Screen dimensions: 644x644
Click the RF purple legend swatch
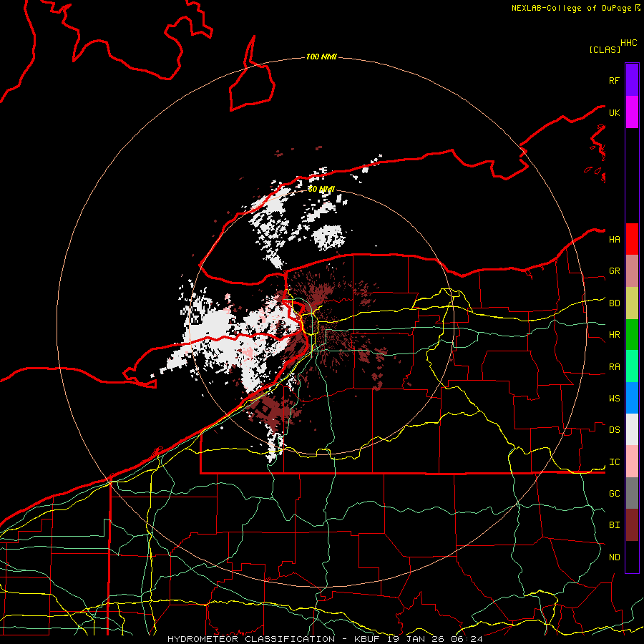pyautogui.click(x=632, y=80)
